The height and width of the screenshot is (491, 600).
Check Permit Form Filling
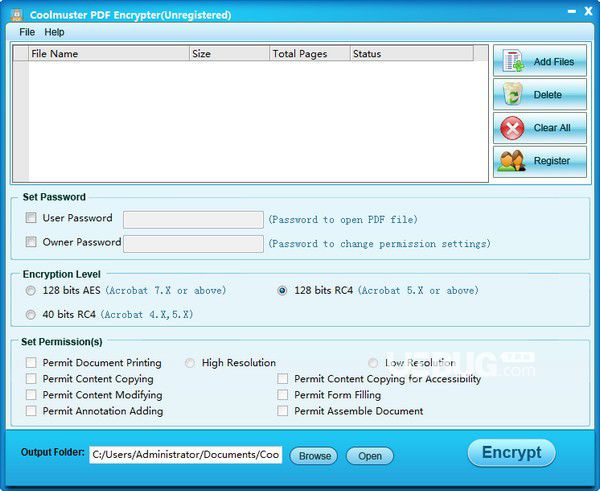(x=283, y=395)
